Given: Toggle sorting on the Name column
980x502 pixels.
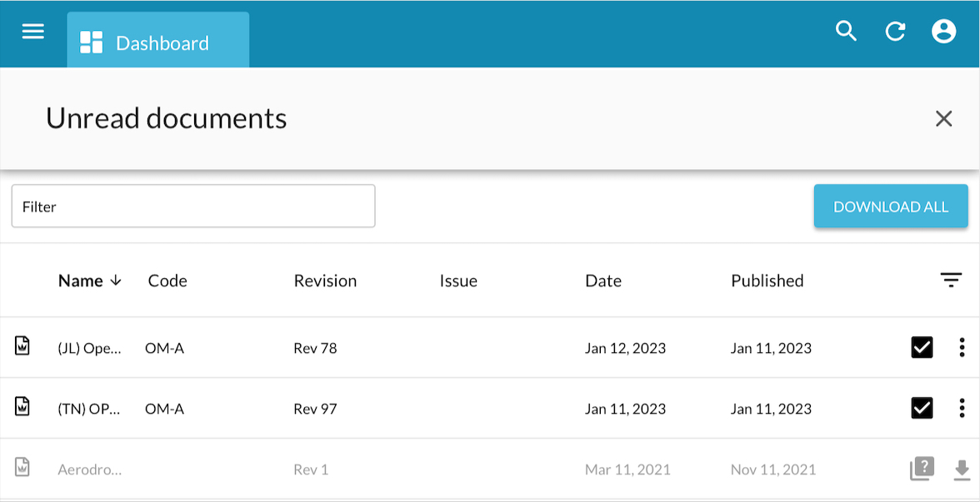Looking at the screenshot, I should (80, 281).
